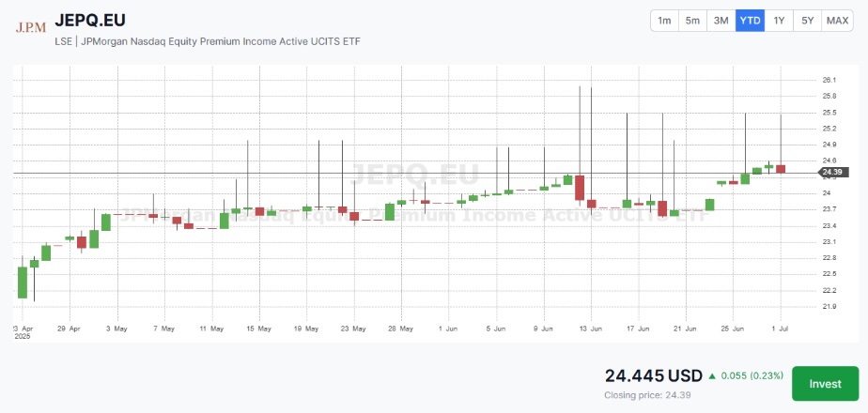The height and width of the screenshot is (413, 868).
Task: Click the first green candlestick at 23 Apr
Action: [x=23, y=283]
